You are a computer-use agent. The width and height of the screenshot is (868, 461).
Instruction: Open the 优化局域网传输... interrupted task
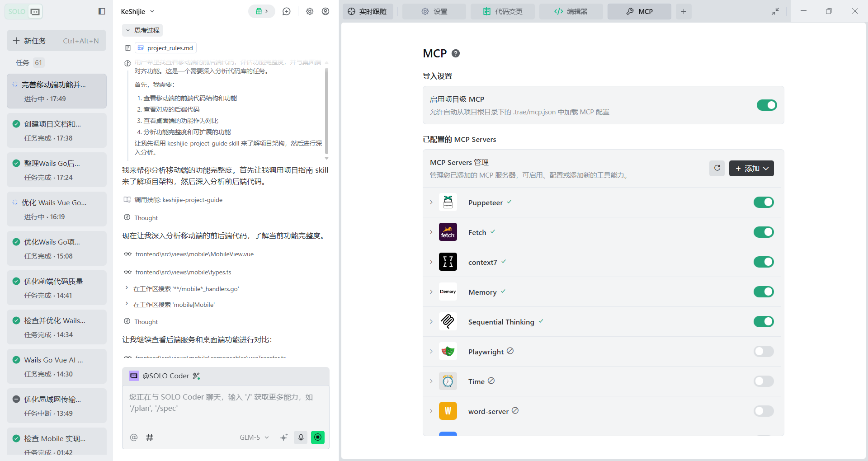57,406
